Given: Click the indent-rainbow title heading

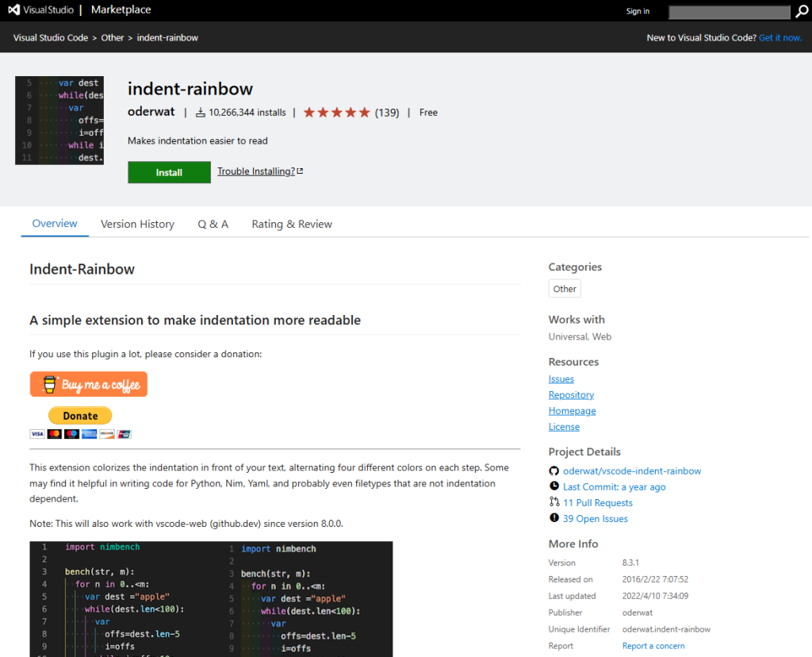Looking at the screenshot, I should coord(190,89).
